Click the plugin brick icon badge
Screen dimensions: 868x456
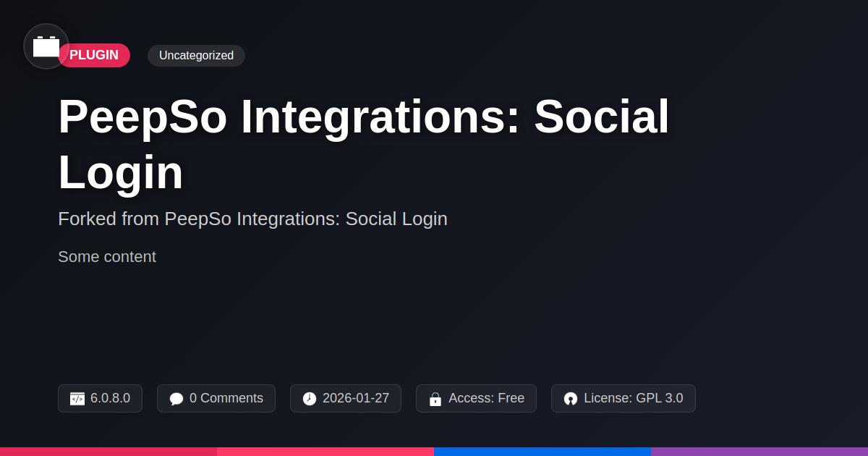(46, 46)
